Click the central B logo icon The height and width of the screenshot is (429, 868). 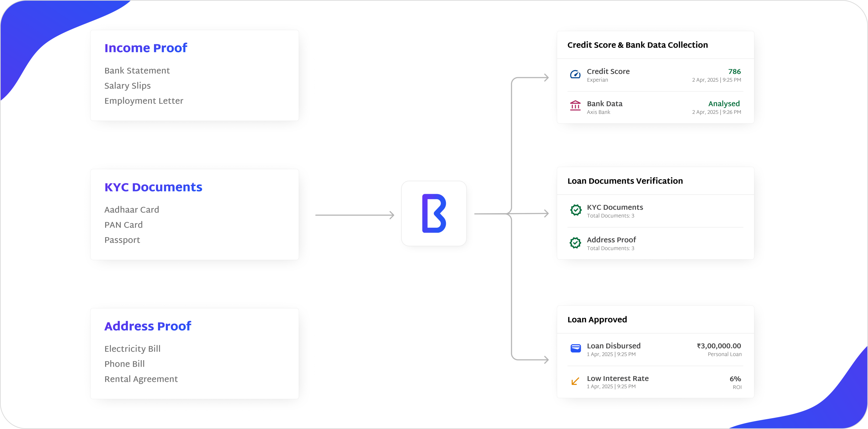pos(434,213)
